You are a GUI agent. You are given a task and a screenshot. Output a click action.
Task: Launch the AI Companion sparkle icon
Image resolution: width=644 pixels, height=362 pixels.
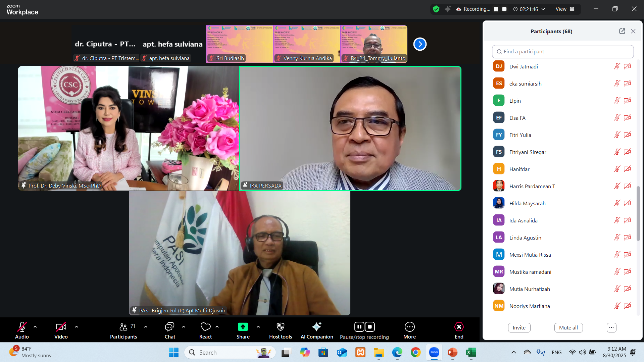tap(316, 327)
